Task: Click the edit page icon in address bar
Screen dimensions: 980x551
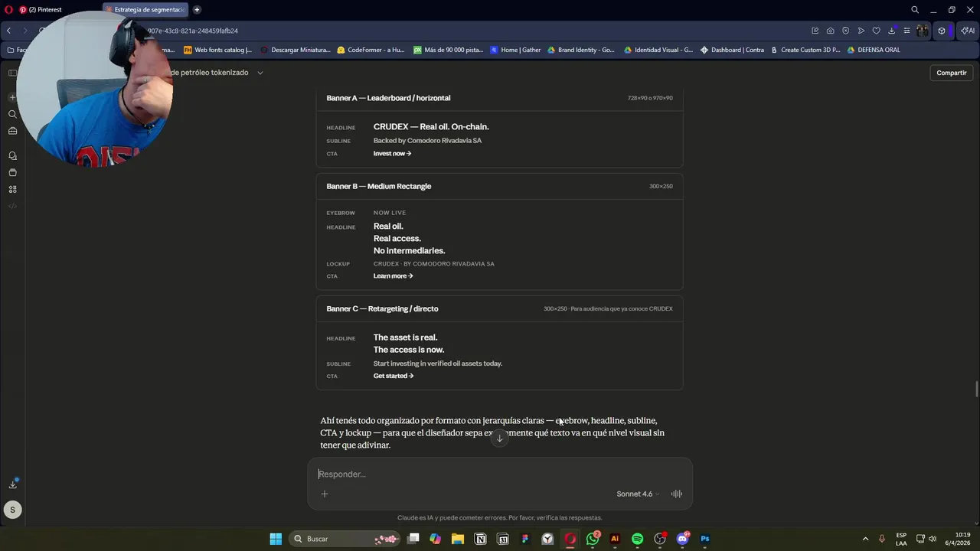Action: (815, 31)
